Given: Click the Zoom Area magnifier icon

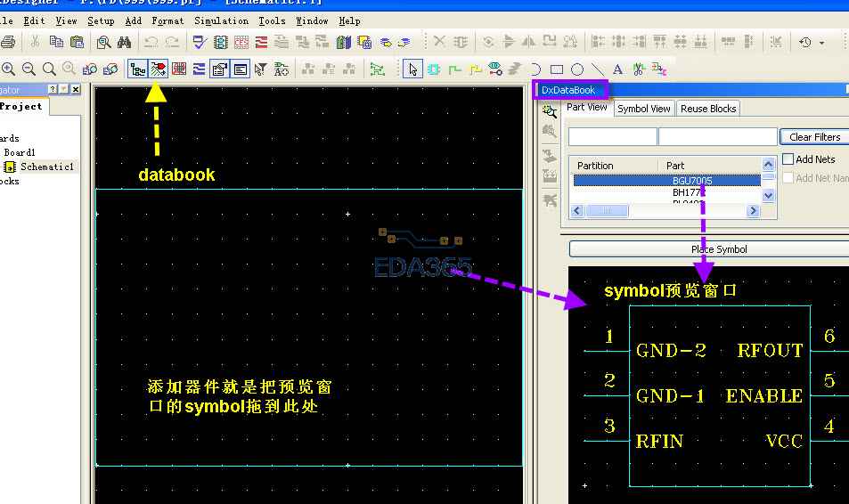Looking at the screenshot, I should (49, 69).
